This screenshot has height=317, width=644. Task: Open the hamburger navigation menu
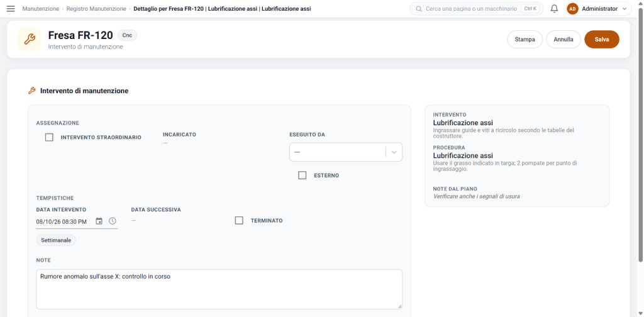(11, 9)
